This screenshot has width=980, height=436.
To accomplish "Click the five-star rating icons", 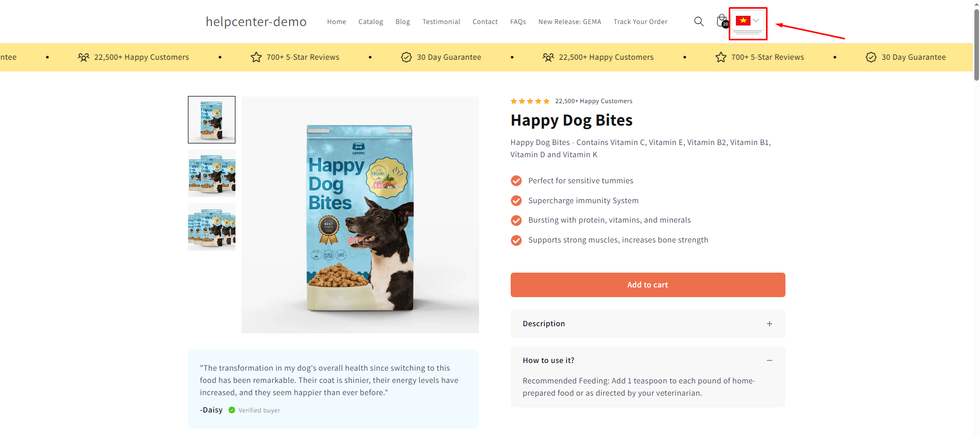I will 530,101.
